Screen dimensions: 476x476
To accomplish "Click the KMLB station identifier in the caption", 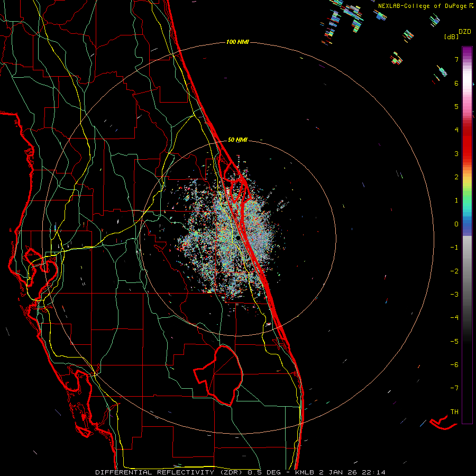I will 305,472.
